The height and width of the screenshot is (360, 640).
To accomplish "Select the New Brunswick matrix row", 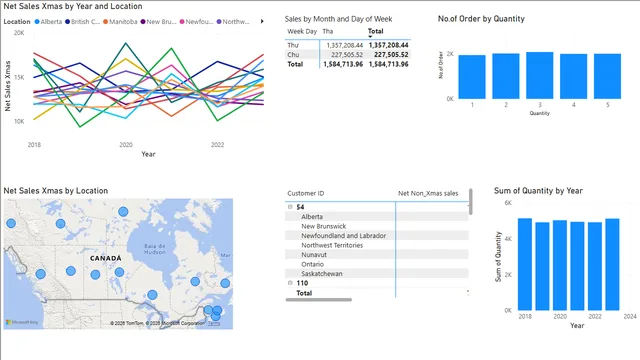I will pos(376,226).
